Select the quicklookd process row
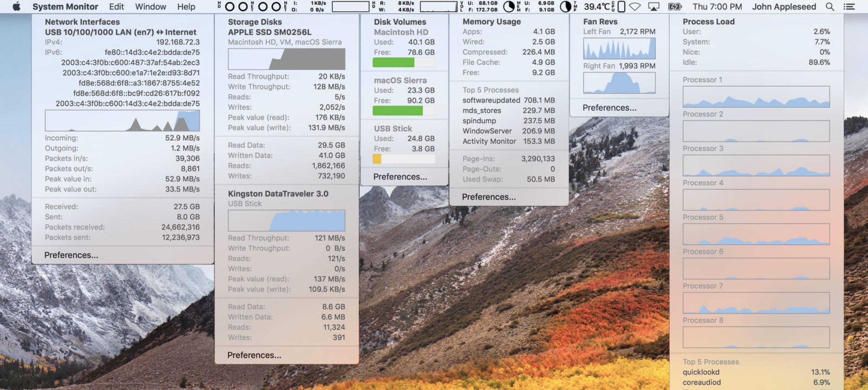The height and width of the screenshot is (390, 868). click(x=756, y=372)
